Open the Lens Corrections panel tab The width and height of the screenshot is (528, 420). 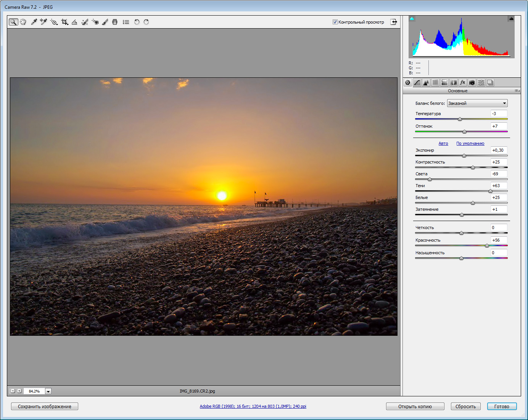click(x=454, y=82)
